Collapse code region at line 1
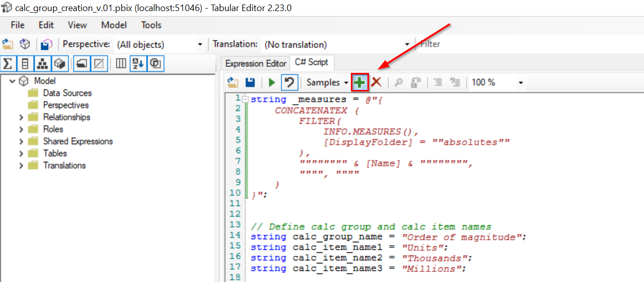The height and width of the screenshot is (282, 644). [x=245, y=100]
